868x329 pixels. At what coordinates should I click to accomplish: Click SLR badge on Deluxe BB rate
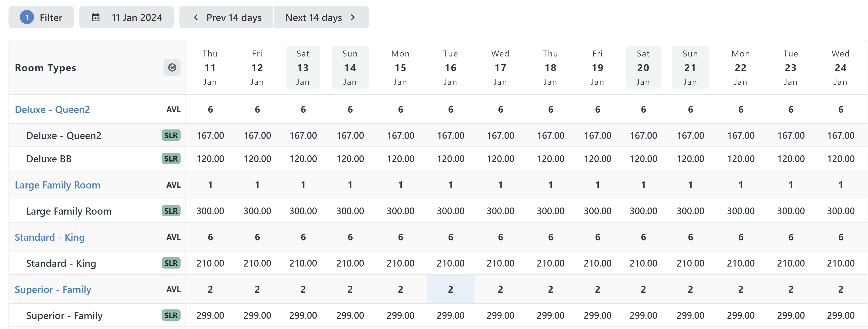pyautogui.click(x=171, y=159)
